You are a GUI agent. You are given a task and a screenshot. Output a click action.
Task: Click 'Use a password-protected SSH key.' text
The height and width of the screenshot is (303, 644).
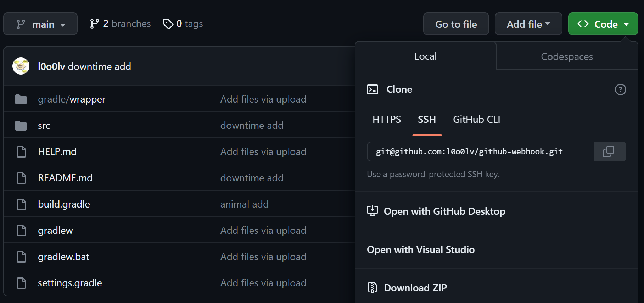433,174
